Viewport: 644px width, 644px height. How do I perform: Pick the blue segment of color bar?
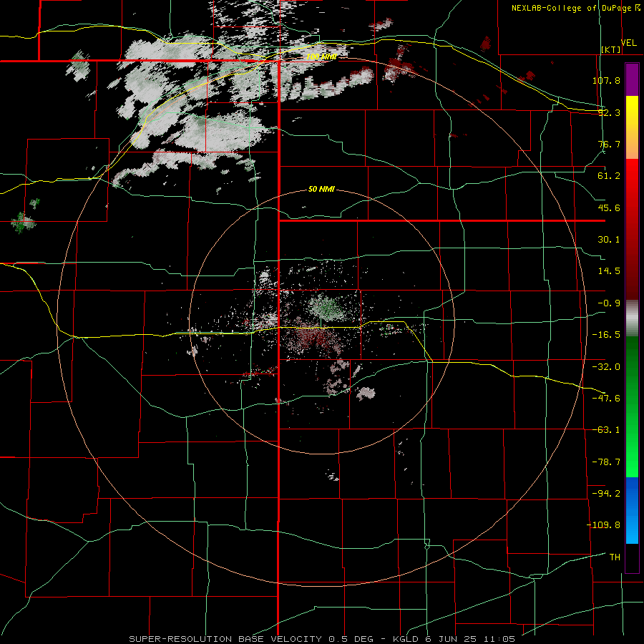coord(632,510)
